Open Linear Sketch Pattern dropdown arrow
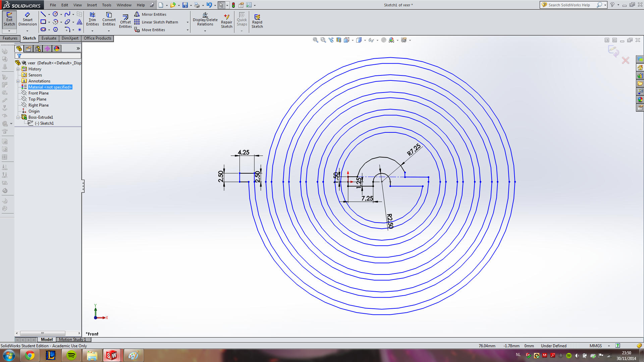The height and width of the screenshot is (362, 644). [x=187, y=22]
